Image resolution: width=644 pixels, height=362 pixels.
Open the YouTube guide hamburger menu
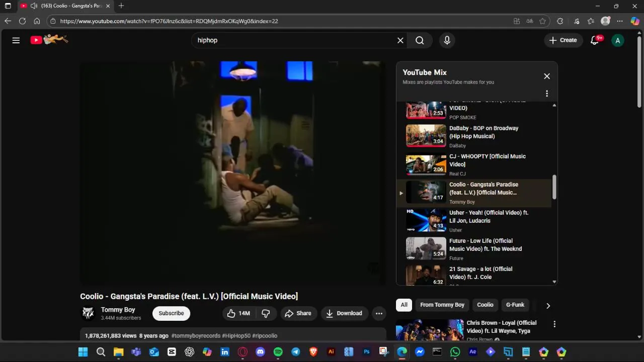(16, 40)
